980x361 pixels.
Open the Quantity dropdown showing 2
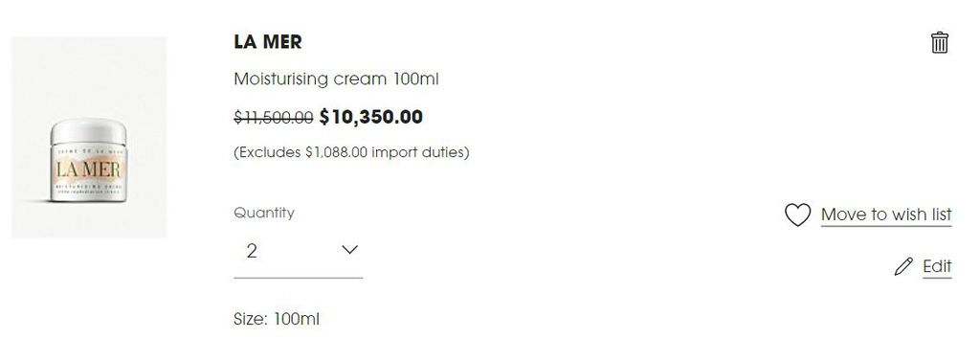coord(299,251)
